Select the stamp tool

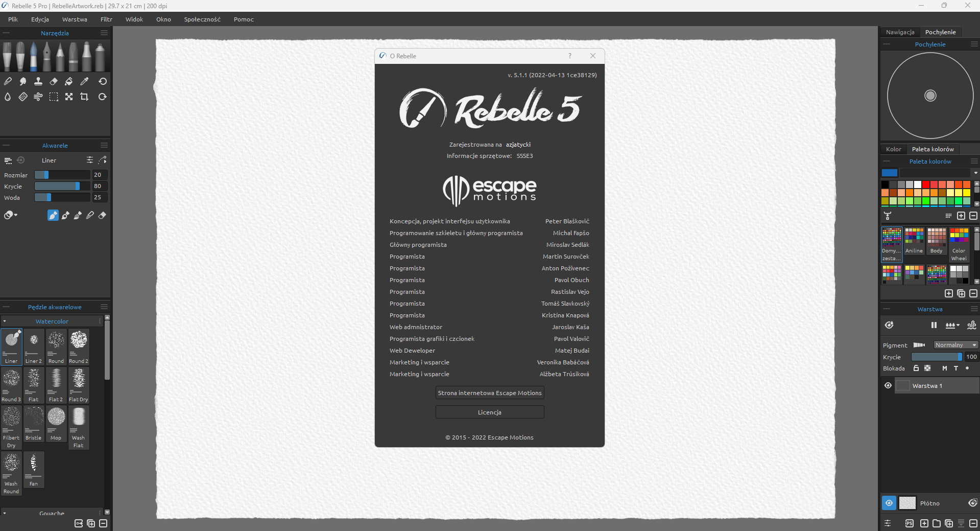[x=38, y=81]
